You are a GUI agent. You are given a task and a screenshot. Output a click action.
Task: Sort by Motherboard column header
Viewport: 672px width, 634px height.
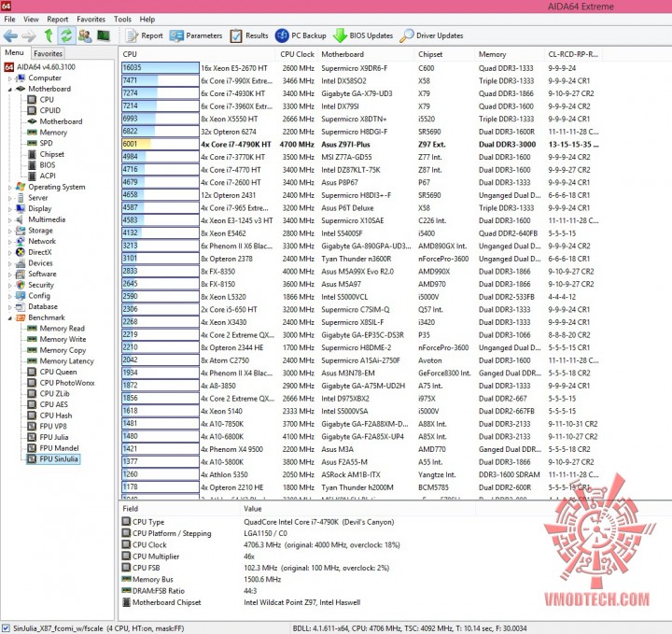(367, 54)
